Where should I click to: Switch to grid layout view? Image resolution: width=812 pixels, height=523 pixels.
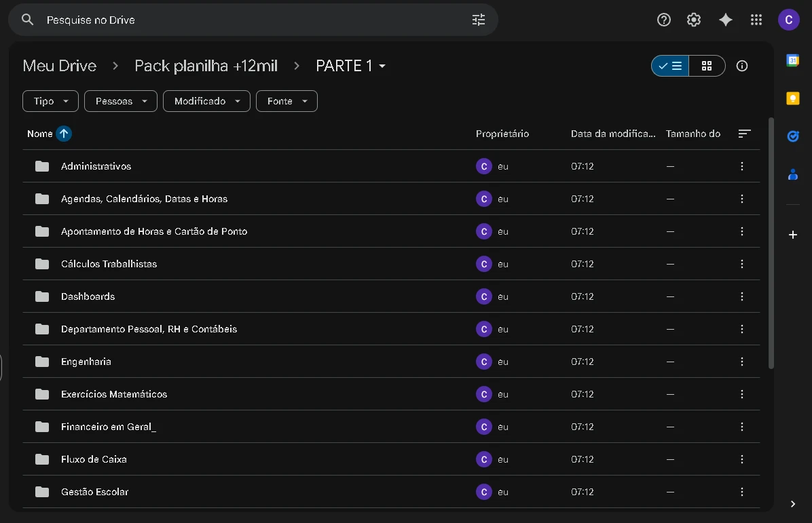click(x=707, y=66)
